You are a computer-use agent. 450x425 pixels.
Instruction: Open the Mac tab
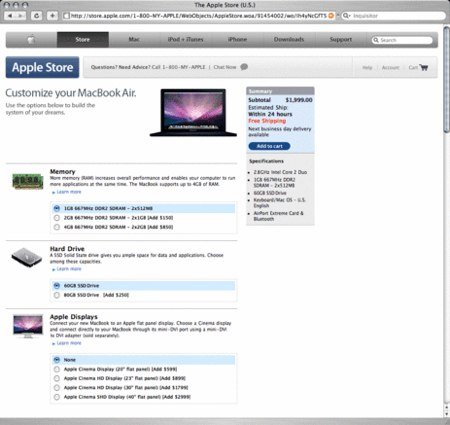(134, 40)
